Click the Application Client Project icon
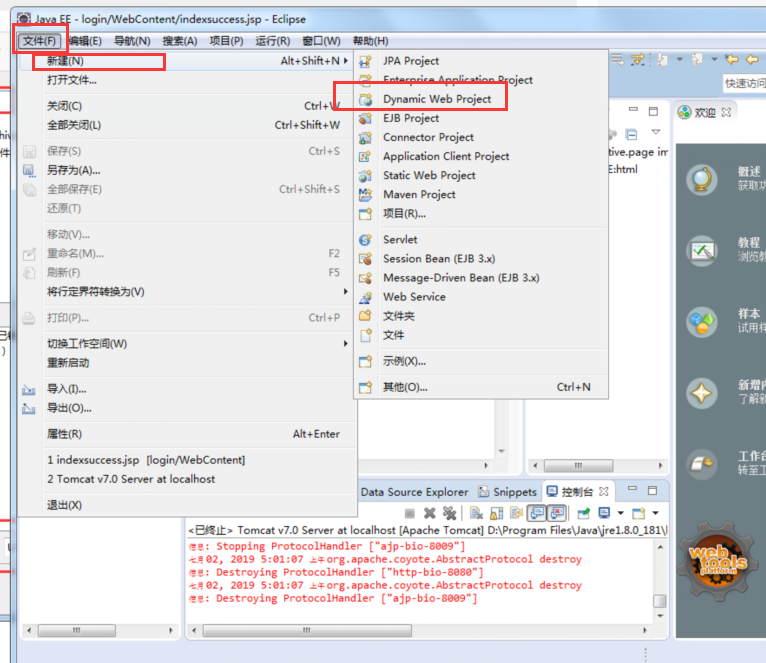This screenshot has height=663, width=766. [x=365, y=156]
